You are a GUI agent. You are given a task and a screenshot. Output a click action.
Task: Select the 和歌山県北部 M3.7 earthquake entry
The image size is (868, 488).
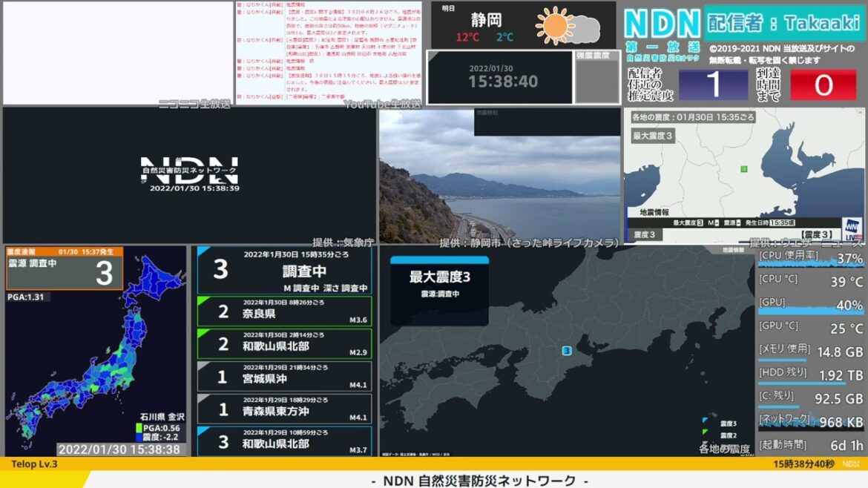pyautogui.click(x=284, y=441)
